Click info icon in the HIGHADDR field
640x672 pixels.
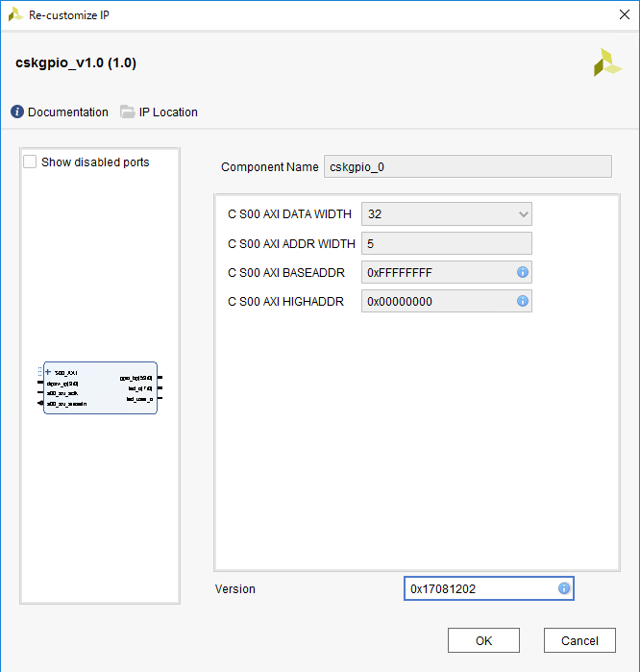pyautogui.click(x=523, y=301)
